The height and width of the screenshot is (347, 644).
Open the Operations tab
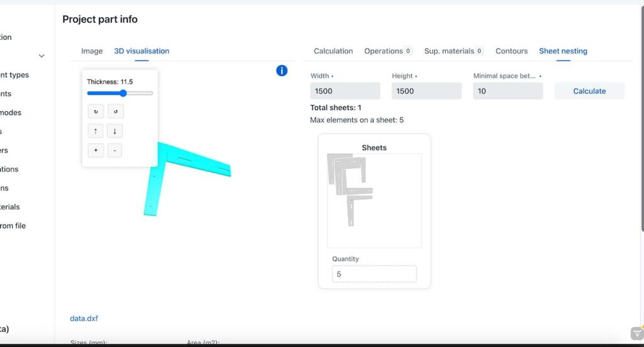tap(388, 51)
